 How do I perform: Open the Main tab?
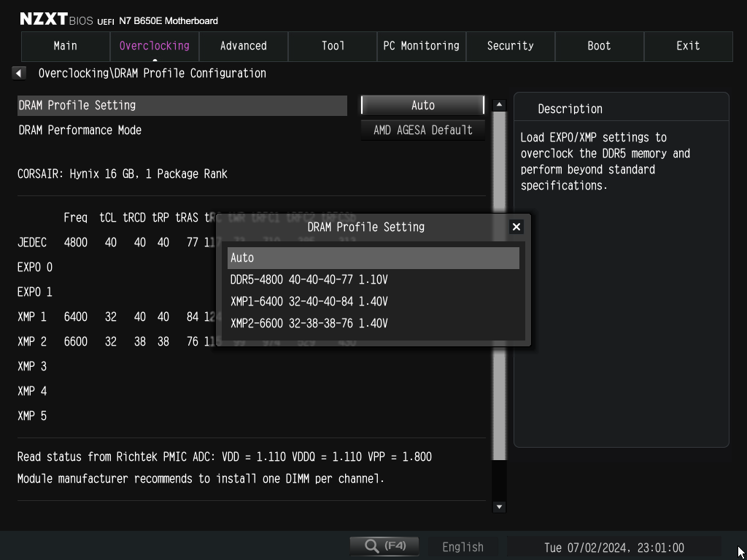click(x=66, y=46)
